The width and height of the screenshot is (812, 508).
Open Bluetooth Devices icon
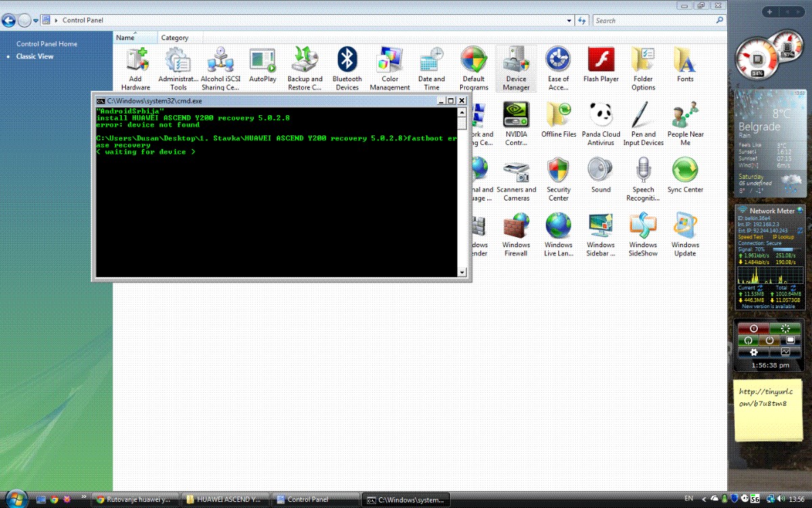click(347, 68)
